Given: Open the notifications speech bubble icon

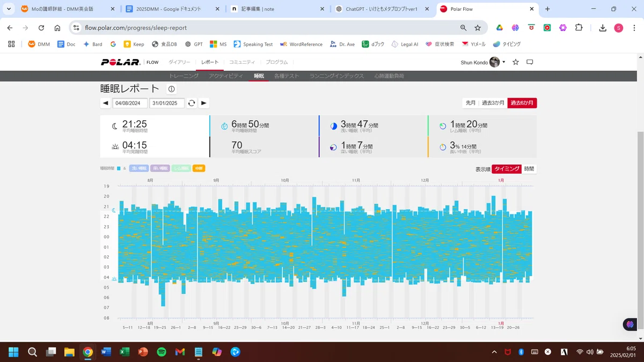Looking at the screenshot, I should pyautogui.click(x=530, y=62).
